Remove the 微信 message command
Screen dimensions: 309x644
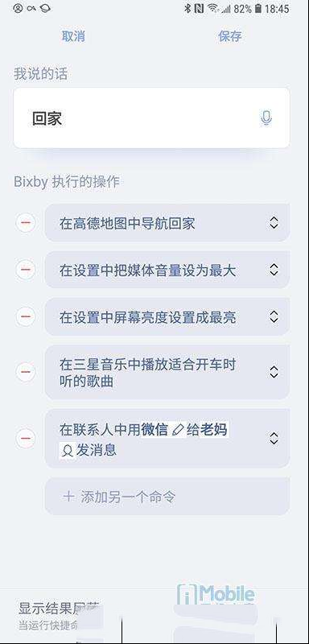coord(26,438)
